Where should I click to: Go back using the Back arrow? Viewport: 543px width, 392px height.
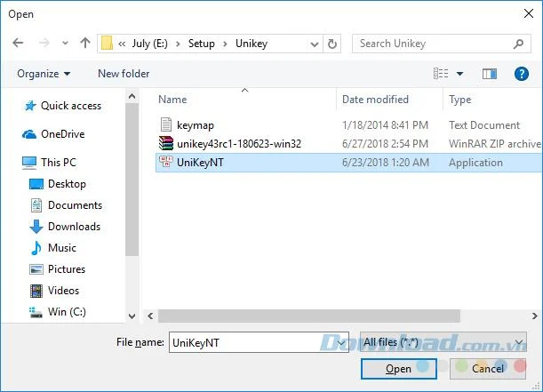[x=18, y=43]
